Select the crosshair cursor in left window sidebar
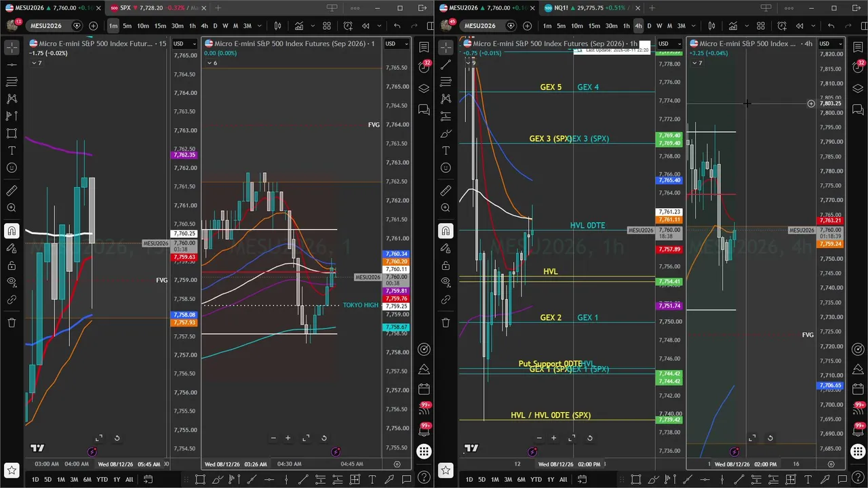Screen dimensions: 868x488 pyautogui.click(x=12, y=47)
